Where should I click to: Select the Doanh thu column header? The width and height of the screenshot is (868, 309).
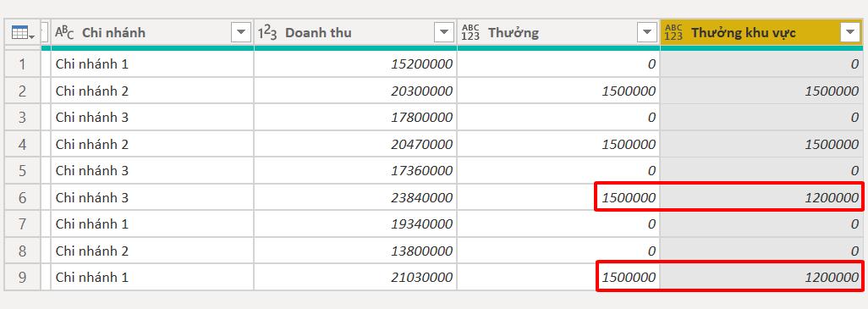click(355, 33)
